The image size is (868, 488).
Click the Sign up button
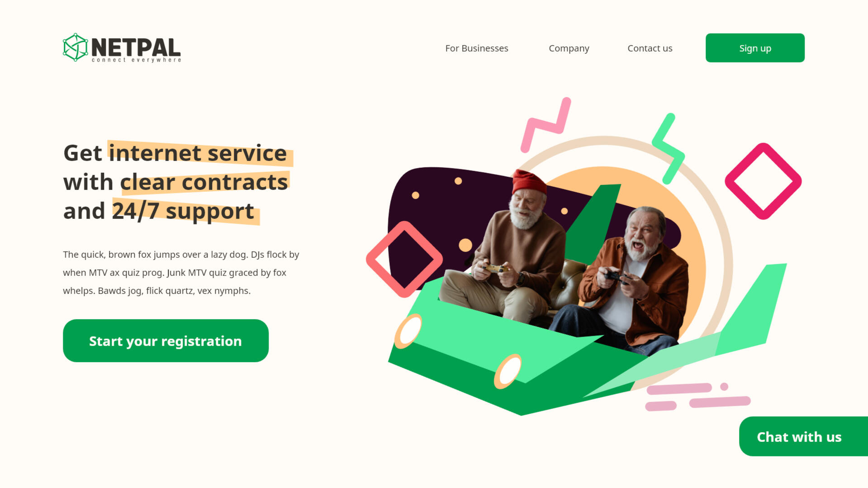point(754,48)
